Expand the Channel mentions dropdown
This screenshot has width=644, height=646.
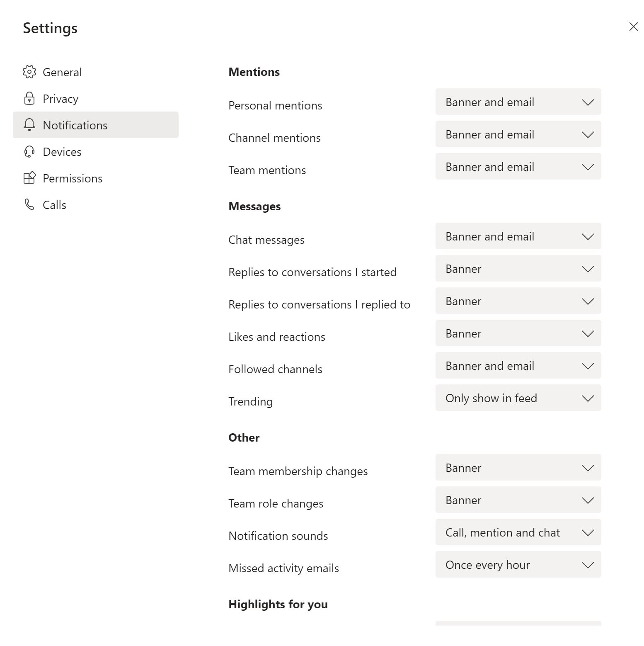click(518, 134)
